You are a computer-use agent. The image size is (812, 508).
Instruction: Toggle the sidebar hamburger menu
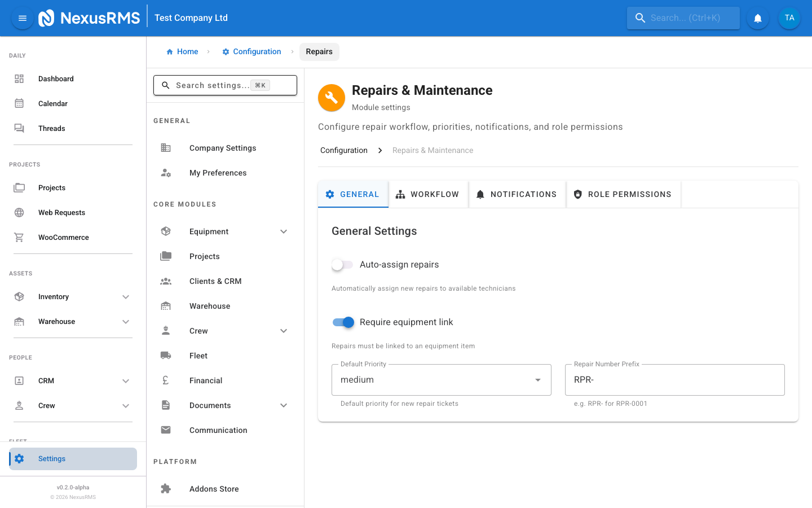point(22,17)
